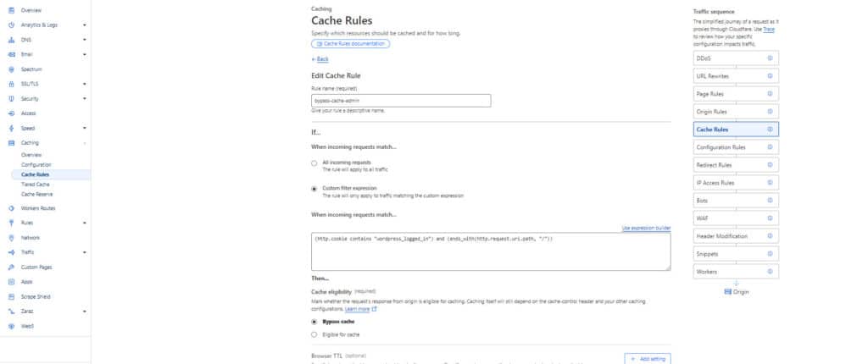This screenshot has height=364, width=868.
Task: Click the Rule name input field
Action: [x=401, y=100]
